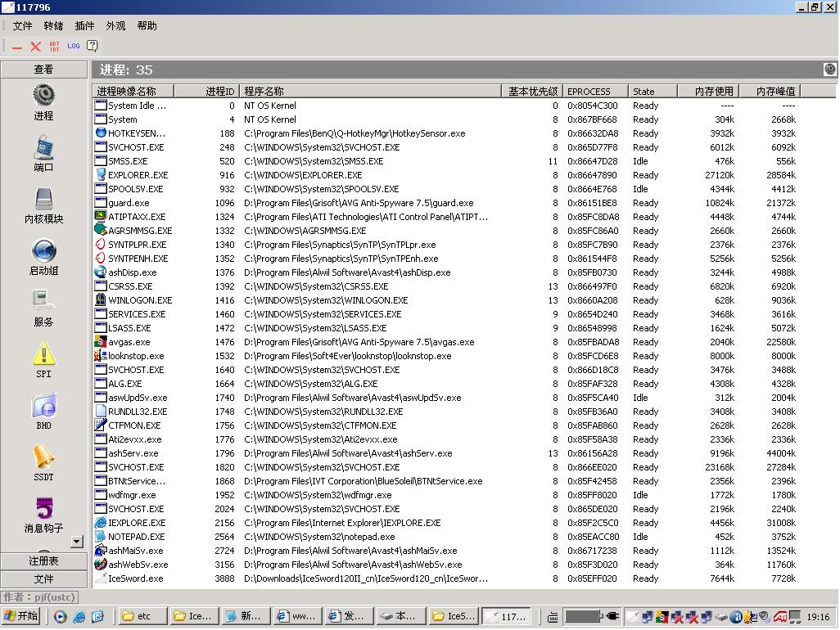Select the BHO icon in sidebar
840x630 pixels.
pos(43,406)
